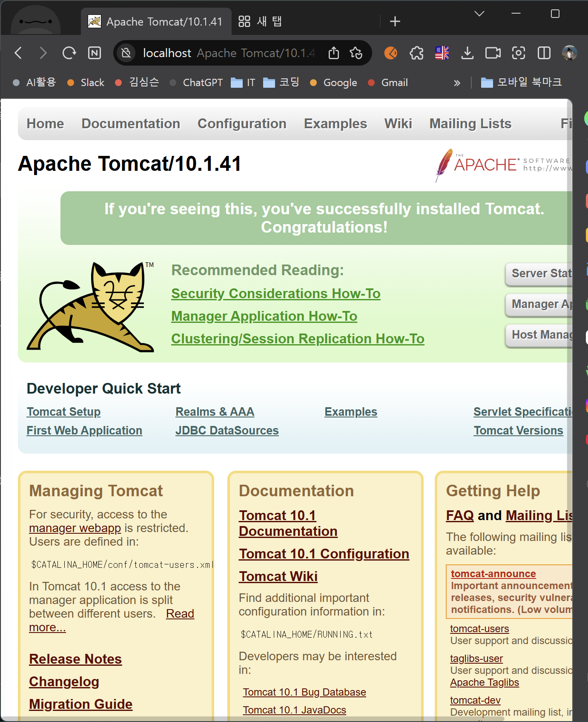
Task: Open JDBC DataSources link
Action: [227, 431]
